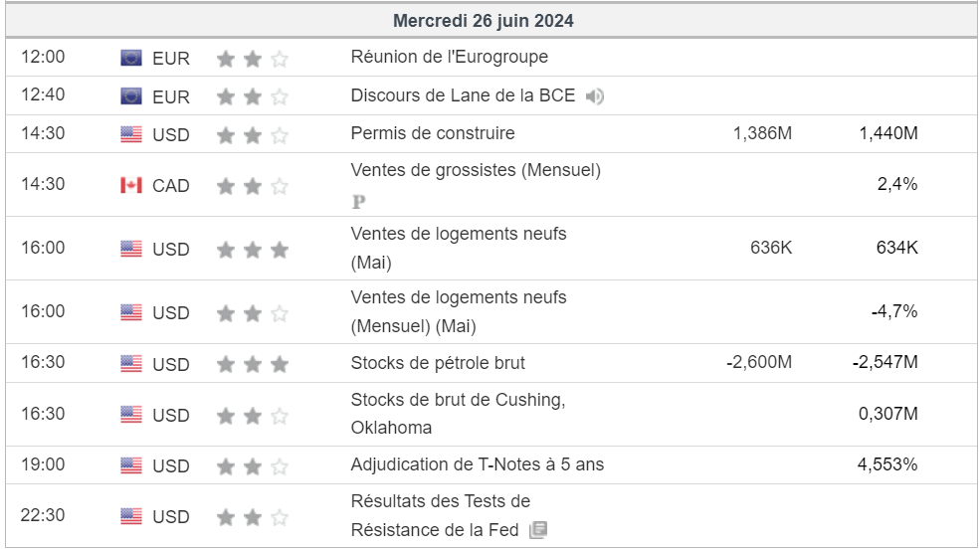Viewport: 980px width, 551px height.
Task: Click the three-star rating in the 16:00 Ventes row
Action: coord(253,251)
